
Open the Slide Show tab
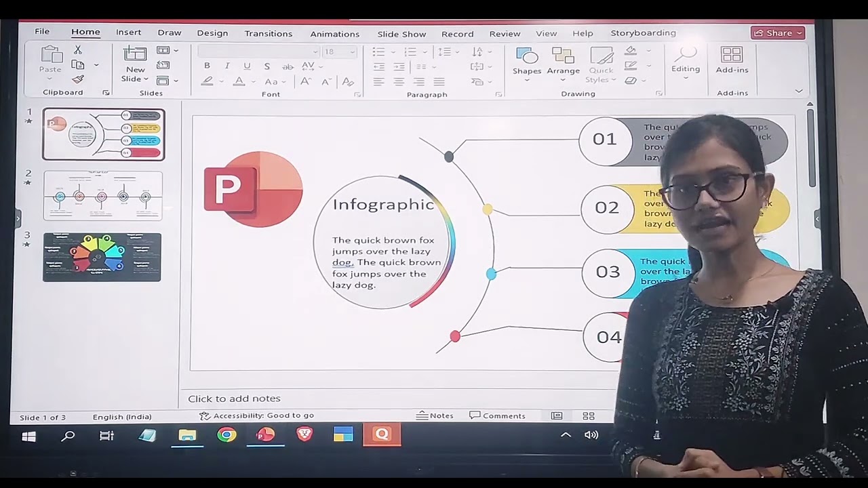[x=401, y=34]
